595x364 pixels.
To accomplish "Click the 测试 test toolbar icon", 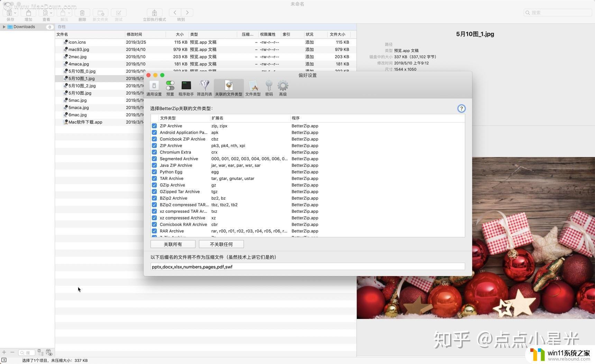I will (x=119, y=13).
